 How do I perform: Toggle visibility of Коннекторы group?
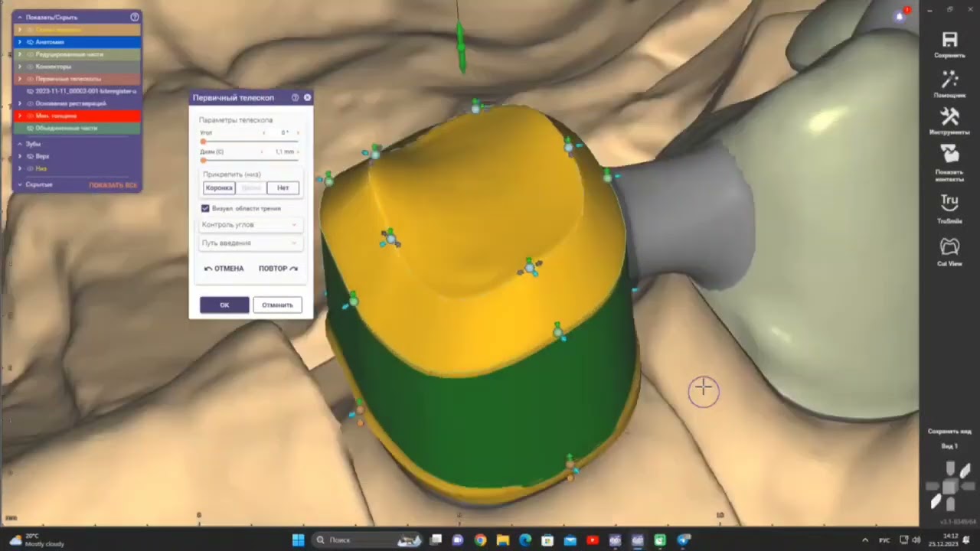(30, 67)
